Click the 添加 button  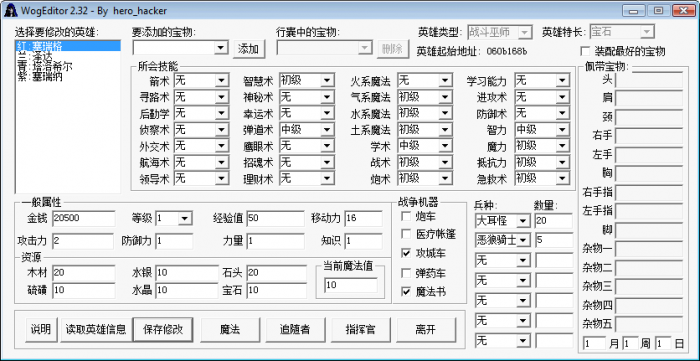click(x=249, y=49)
